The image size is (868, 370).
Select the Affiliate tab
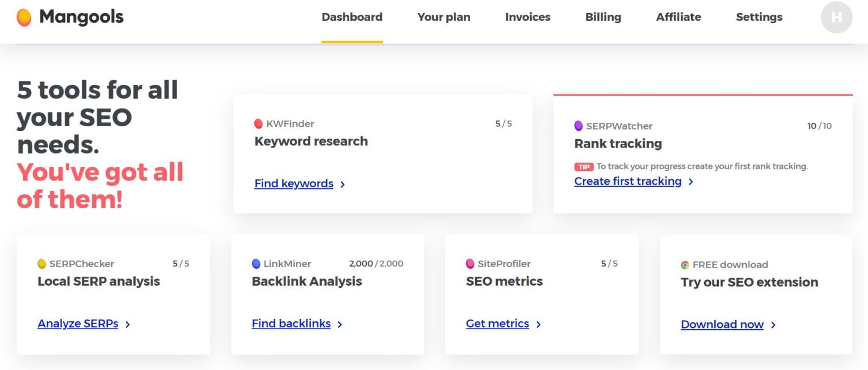(679, 18)
